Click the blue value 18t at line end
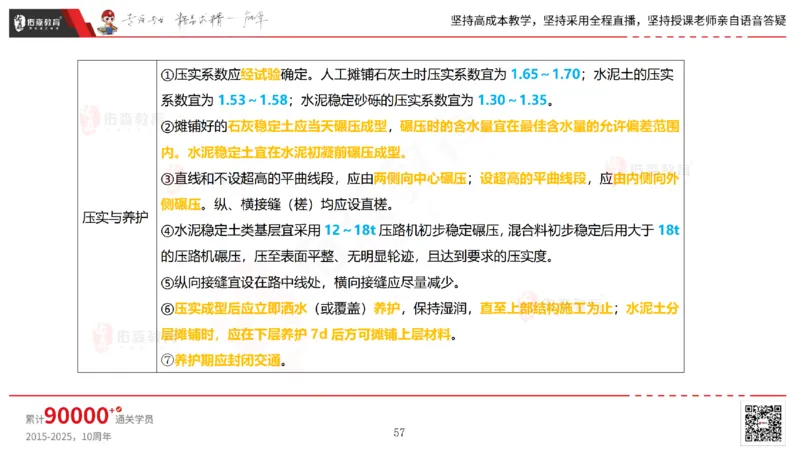Screen dimensions: 800x450 pos(668,230)
